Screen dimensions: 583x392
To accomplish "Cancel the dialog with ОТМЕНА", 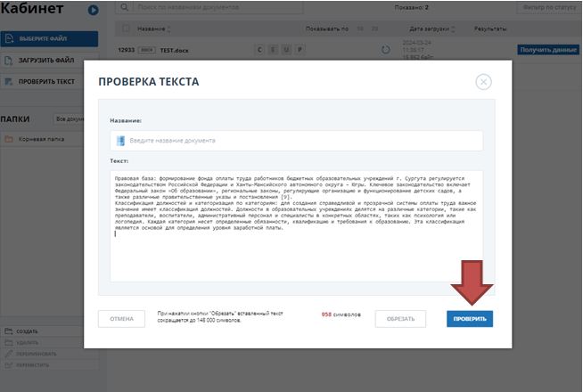I will [120, 319].
